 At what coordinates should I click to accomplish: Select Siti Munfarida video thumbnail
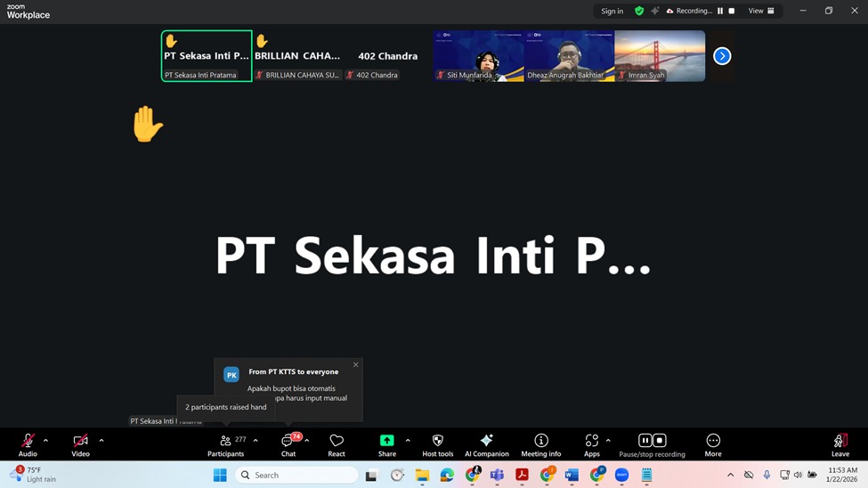(479, 56)
